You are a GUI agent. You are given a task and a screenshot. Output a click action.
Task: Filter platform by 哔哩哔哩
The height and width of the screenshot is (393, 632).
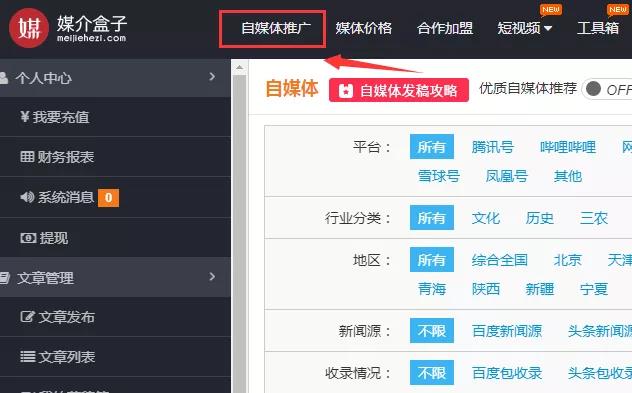[568, 147]
